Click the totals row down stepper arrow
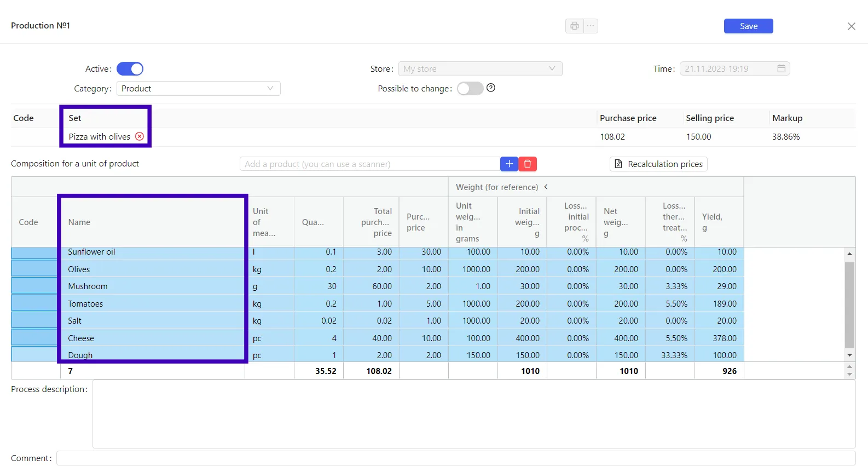Screen dimensions: 868x466 click(849, 375)
